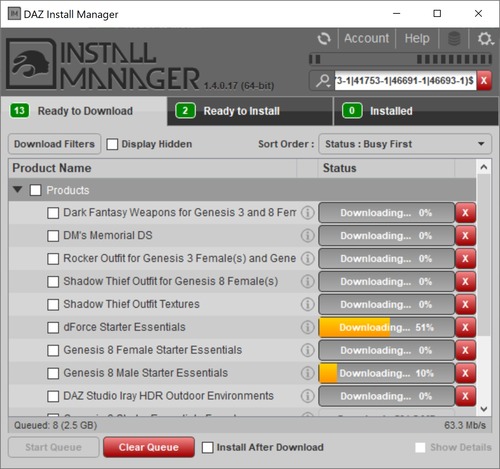The width and height of the screenshot is (500, 469).
Task: Check the DM's Memorial DS checkbox
Action: pos(53,236)
